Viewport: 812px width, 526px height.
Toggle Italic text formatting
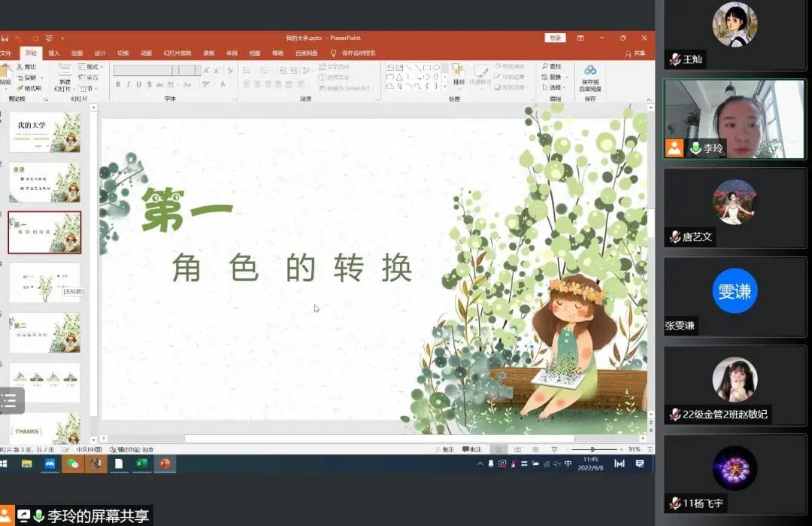[x=129, y=85]
